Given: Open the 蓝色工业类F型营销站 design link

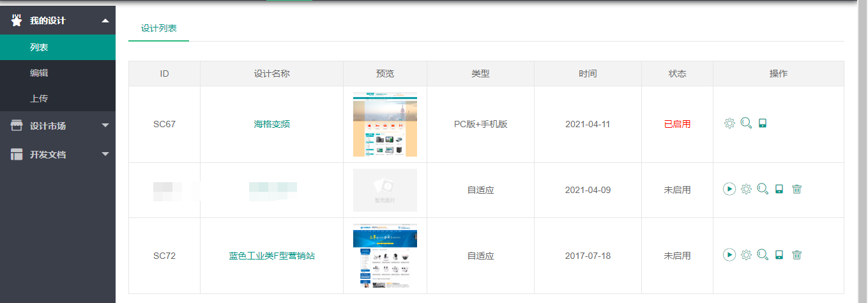Looking at the screenshot, I should (x=271, y=256).
